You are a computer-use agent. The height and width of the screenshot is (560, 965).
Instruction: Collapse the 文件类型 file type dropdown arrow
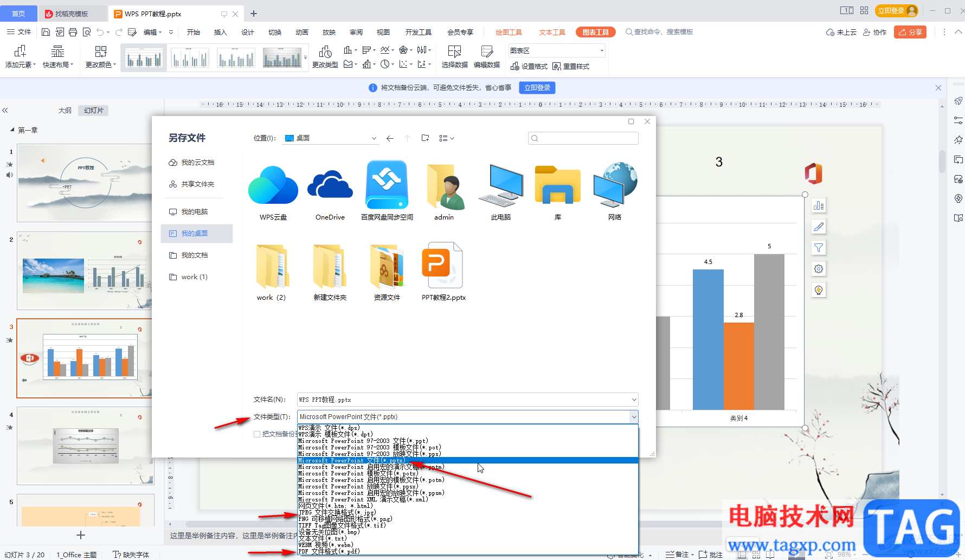(x=634, y=417)
